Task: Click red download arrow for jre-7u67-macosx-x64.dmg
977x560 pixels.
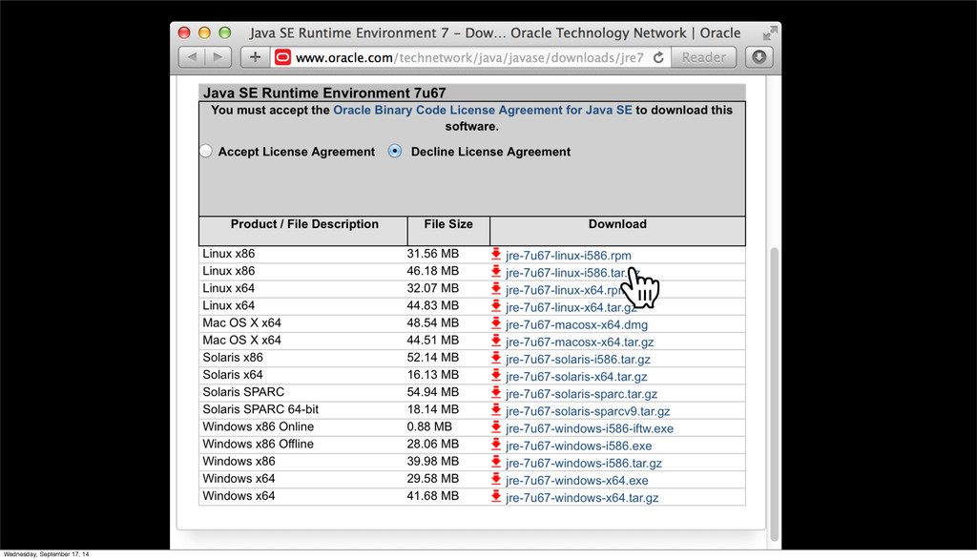Action: pos(496,323)
